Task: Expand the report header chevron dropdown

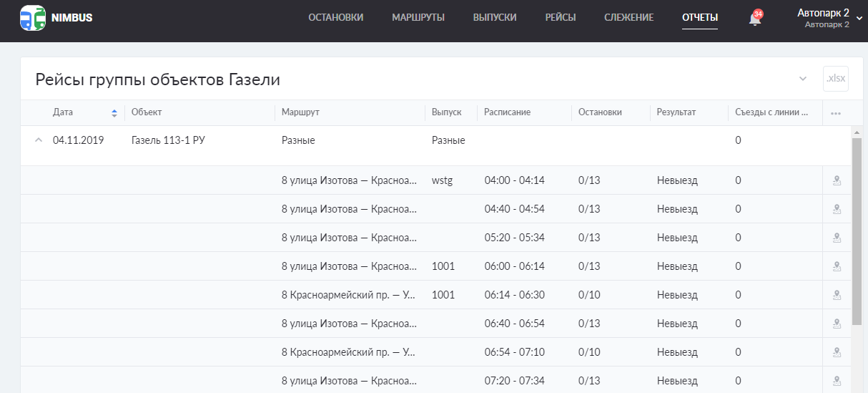Action: [803, 79]
